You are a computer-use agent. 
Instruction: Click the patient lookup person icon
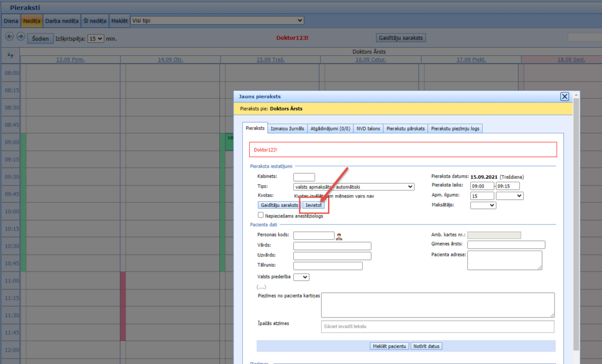point(339,236)
